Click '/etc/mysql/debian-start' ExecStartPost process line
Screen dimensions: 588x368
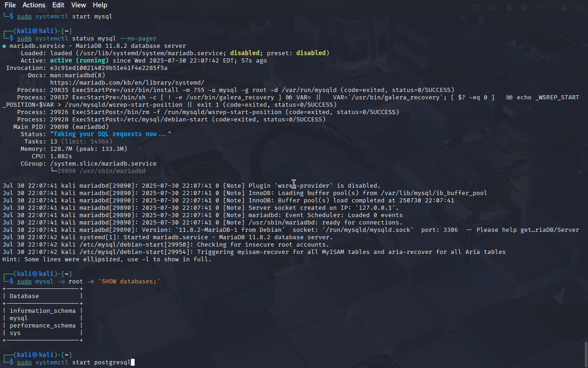(171, 119)
